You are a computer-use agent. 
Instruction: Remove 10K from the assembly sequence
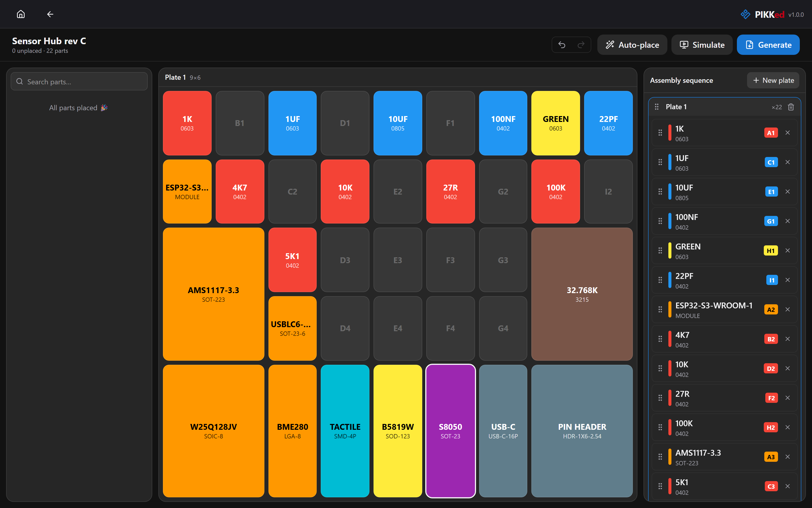tap(787, 369)
